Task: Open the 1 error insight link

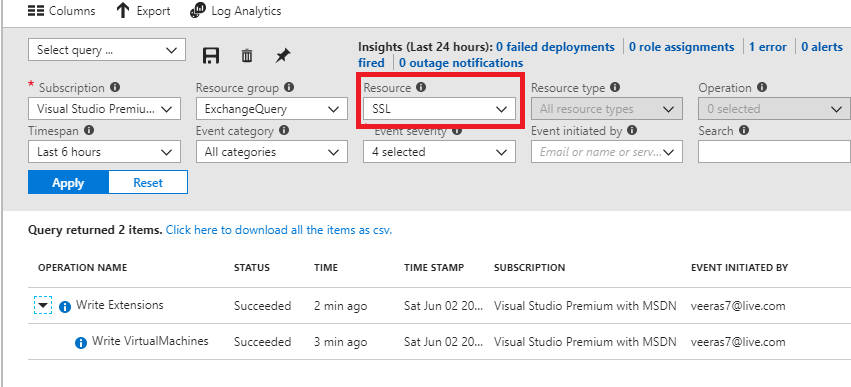Action: point(768,47)
